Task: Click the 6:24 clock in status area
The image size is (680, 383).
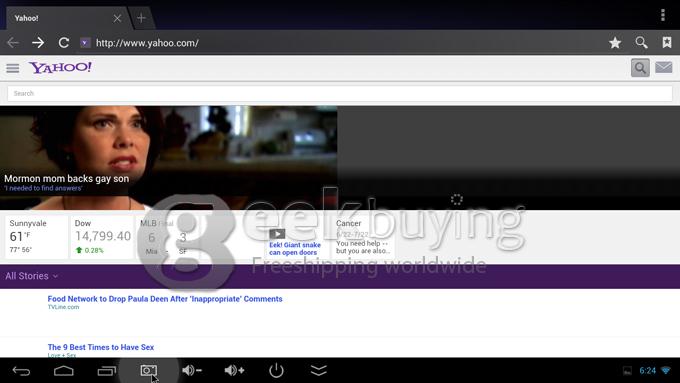Action: pos(647,370)
